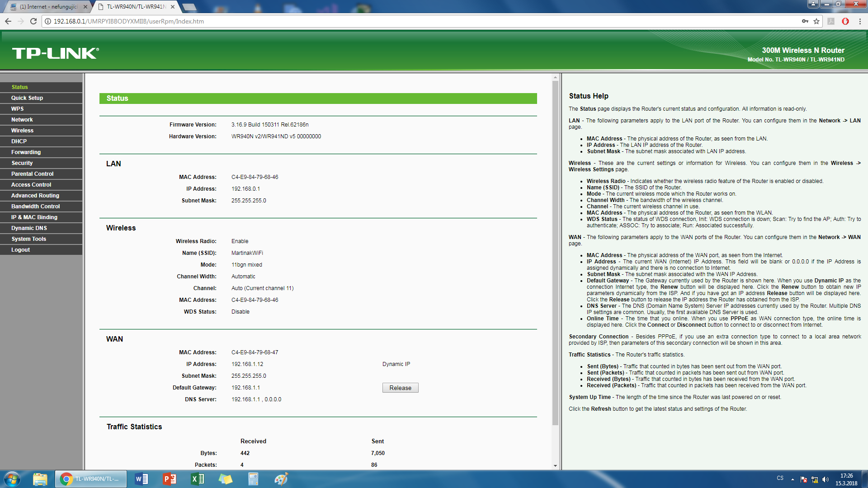Open Windows Explorer folder icon
This screenshot has width=868, height=488.
coord(40,479)
